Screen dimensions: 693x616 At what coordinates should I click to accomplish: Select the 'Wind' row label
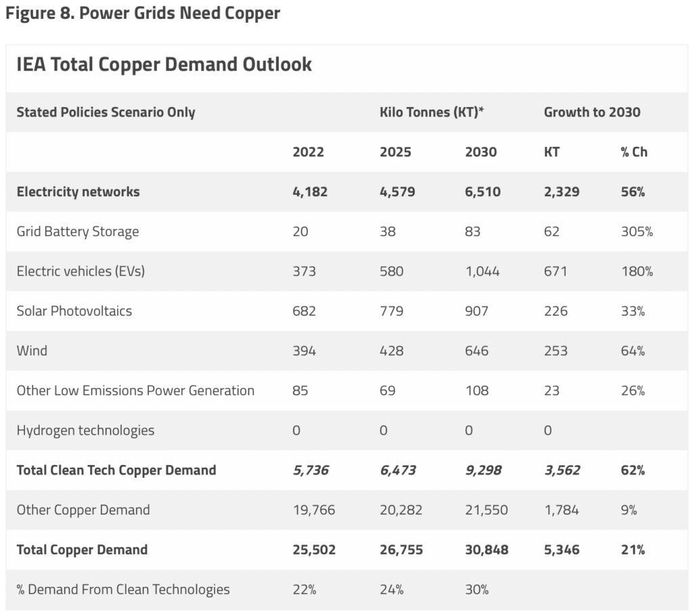32,351
